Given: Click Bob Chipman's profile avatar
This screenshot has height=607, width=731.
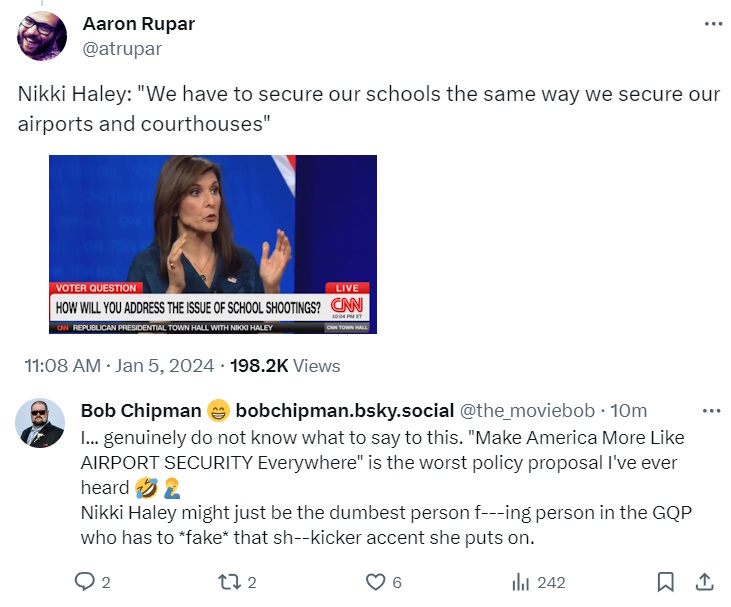Looking at the screenshot, I should tap(41, 423).
